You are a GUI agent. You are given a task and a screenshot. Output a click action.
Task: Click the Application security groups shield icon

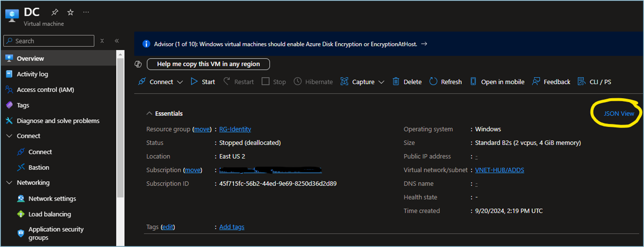[x=20, y=233]
